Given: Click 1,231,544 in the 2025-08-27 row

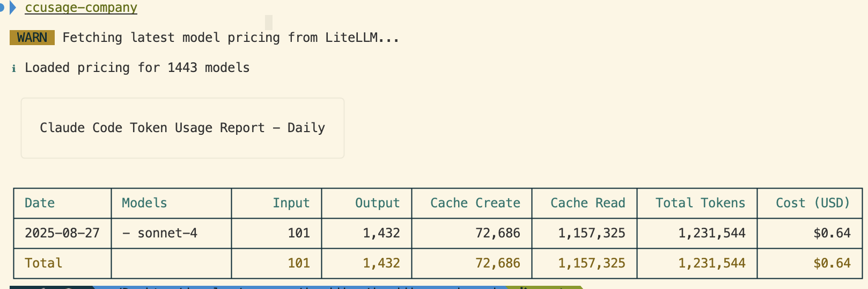Looking at the screenshot, I should (x=712, y=233).
